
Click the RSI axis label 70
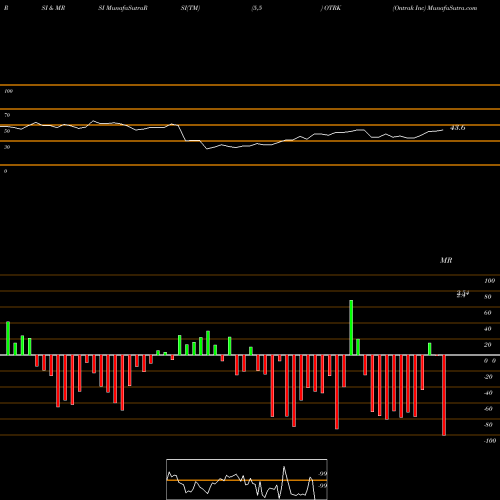coord(7,115)
